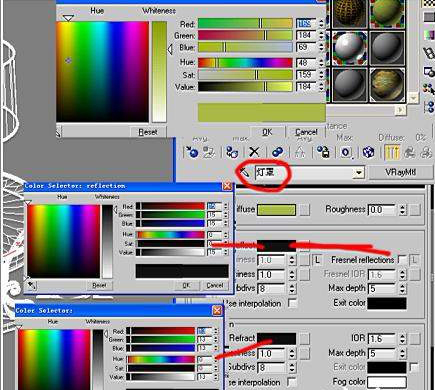435x390 pixels.
Task: Click the Put to Library icon
Action: pos(323,152)
